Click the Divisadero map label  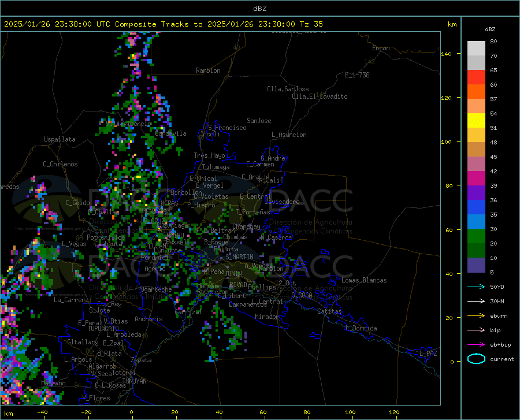point(282,202)
